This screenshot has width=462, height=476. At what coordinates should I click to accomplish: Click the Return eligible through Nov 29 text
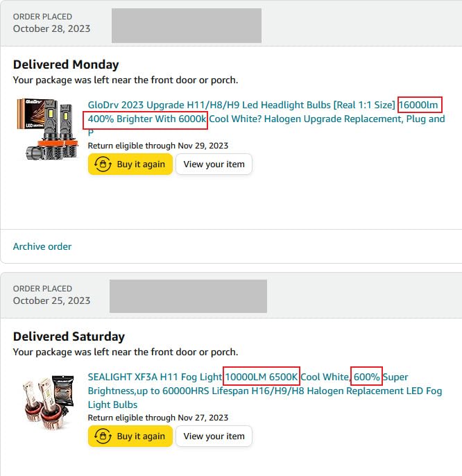(158, 146)
